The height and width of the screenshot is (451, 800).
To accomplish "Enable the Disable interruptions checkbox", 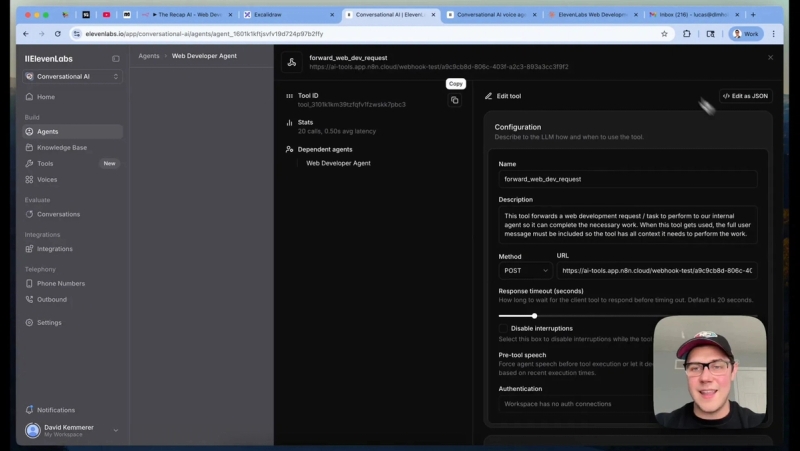I will point(503,329).
